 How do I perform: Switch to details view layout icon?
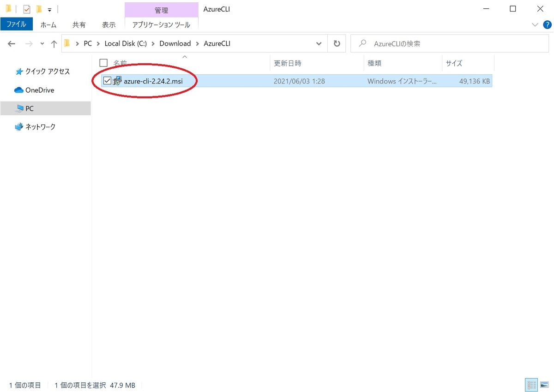[531, 385]
